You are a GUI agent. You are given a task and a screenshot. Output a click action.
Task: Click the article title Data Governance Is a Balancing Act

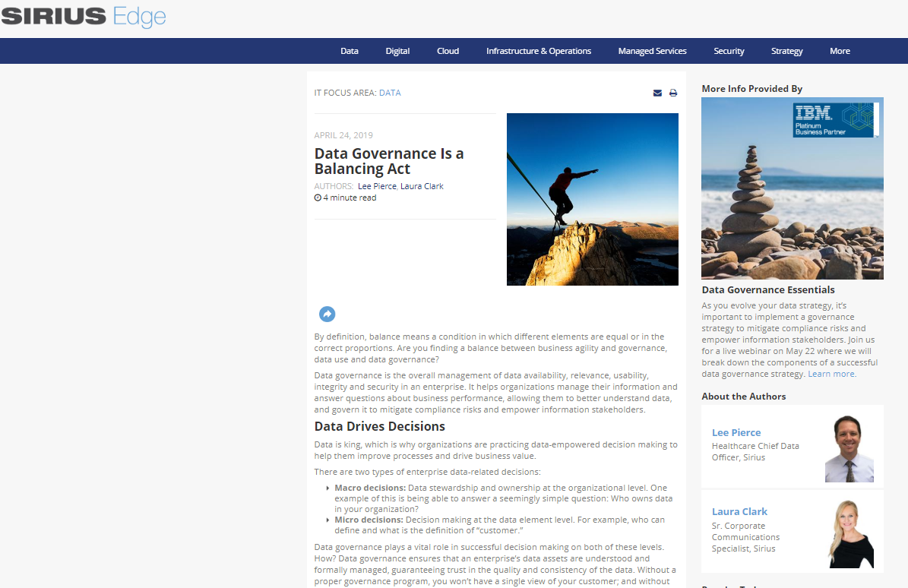[x=388, y=161]
